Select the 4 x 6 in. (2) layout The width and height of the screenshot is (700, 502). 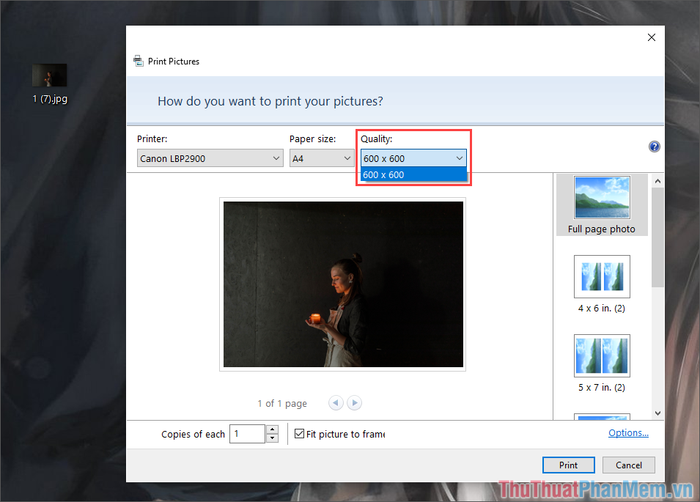click(602, 284)
